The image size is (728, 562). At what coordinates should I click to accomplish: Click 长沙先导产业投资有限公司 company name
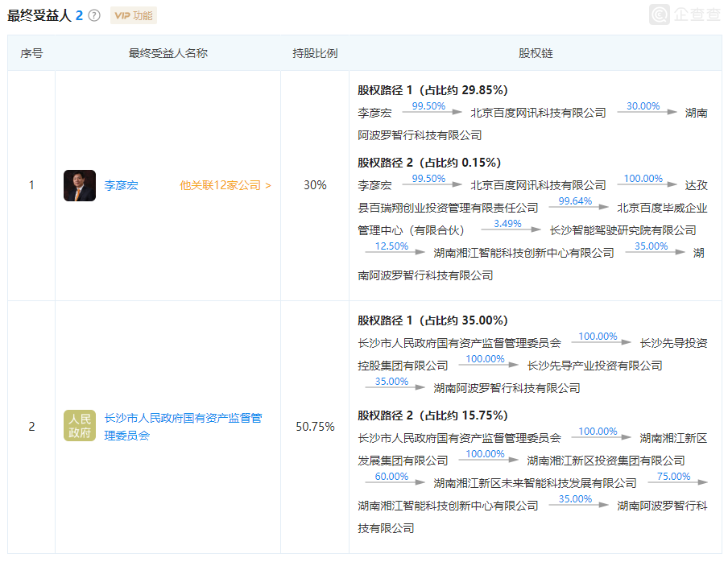pos(595,366)
